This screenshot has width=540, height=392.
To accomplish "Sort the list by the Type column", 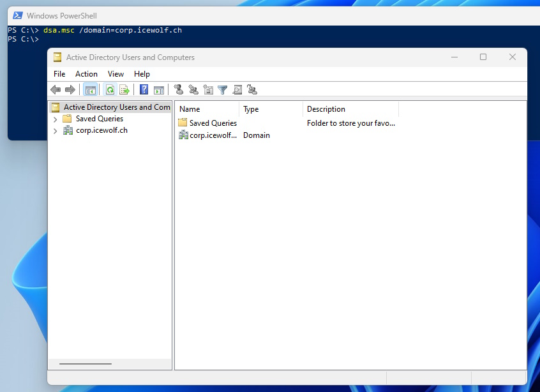I will (271, 109).
